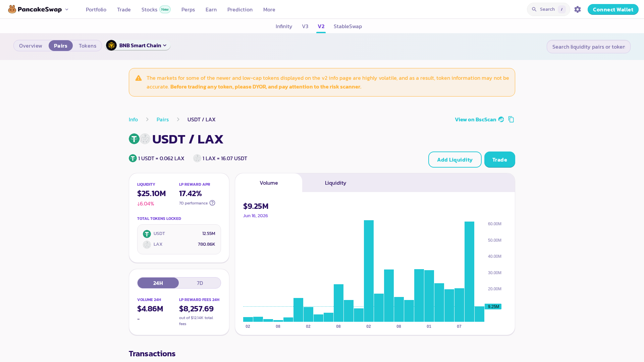The height and width of the screenshot is (362, 644).
Task: Open the Portfolio menu
Action: [x=96, y=9]
